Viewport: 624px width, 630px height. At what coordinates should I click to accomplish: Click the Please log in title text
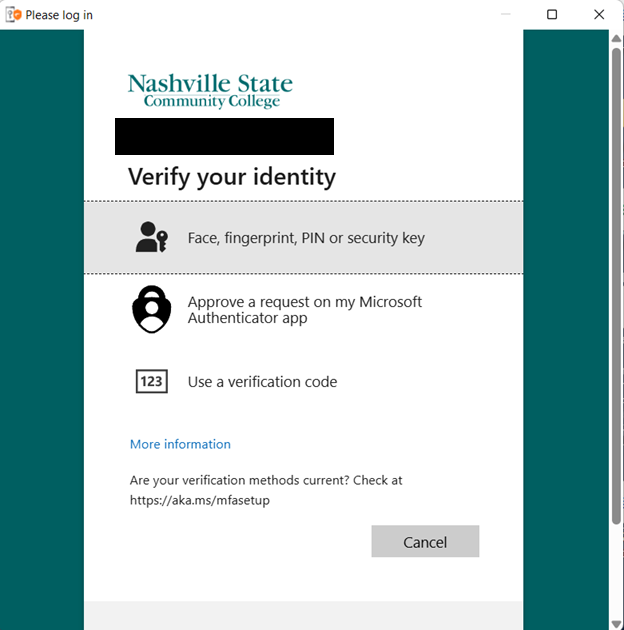tap(59, 15)
